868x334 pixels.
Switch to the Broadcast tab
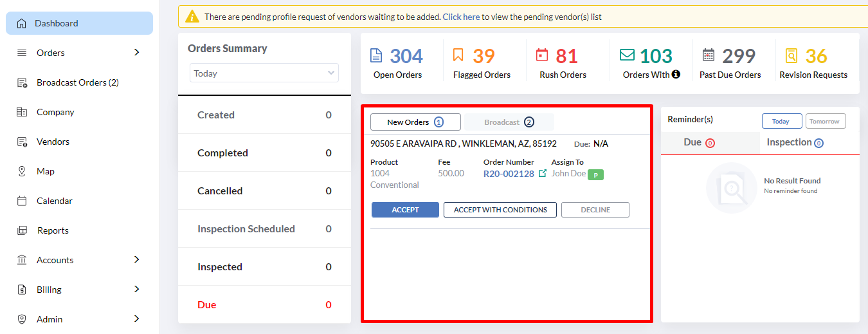point(509,122)
